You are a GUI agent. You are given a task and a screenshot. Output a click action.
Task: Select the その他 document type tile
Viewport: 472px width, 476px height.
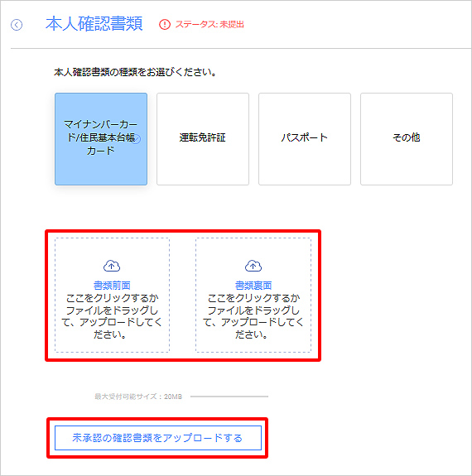point(407,139)
